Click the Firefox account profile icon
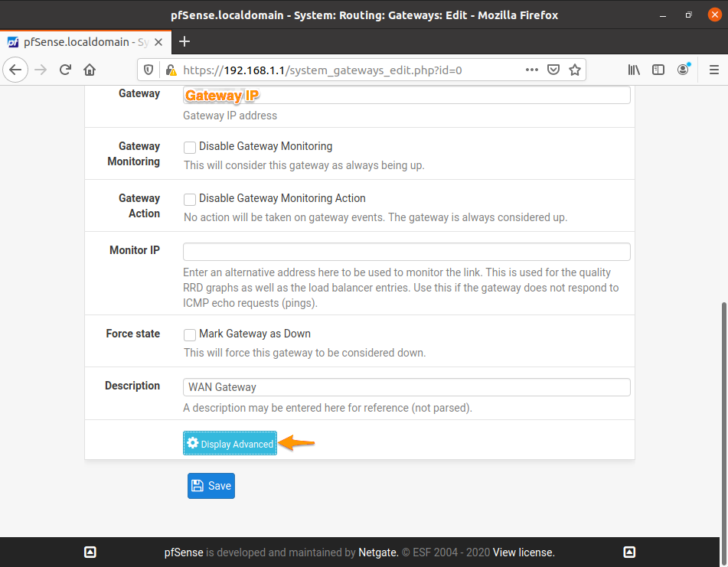 683,69
